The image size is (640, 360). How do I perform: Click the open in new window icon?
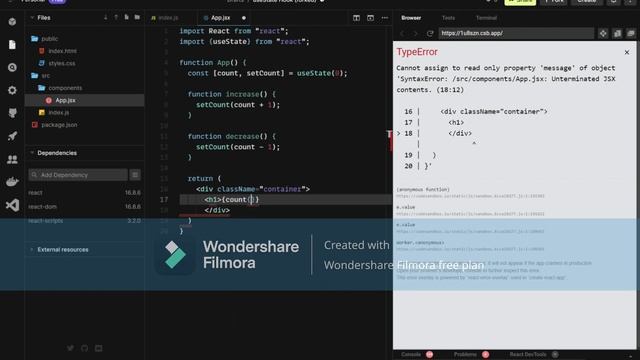617,33
